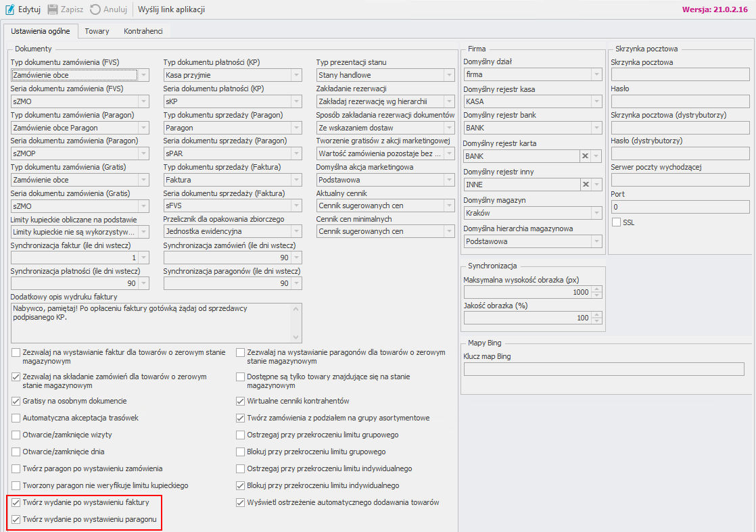
Task: Click Wyślij link aplikacji button
Action: pos(171,9)
